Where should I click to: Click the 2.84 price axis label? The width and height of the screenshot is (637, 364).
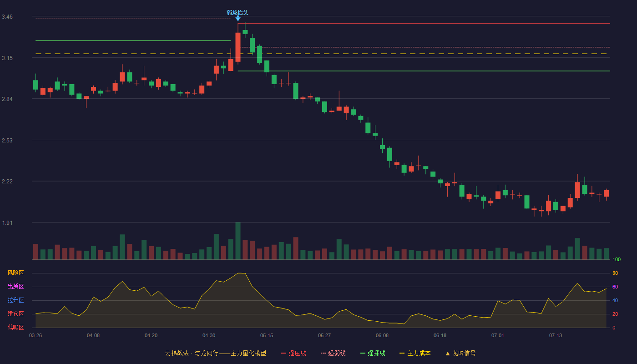pyautogui.click(x=7, y=99)
